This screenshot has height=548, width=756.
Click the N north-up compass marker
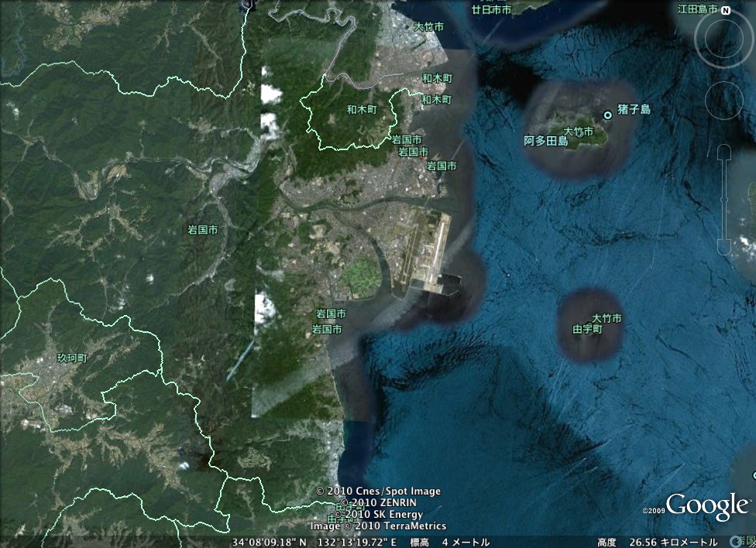coord(726,11)
